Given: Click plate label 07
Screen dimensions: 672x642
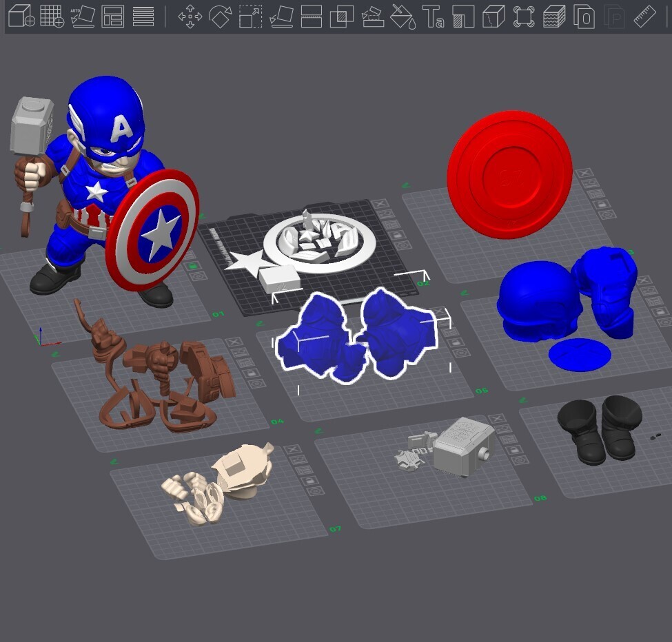Looking at the screenshot, I should coord(335,529).
